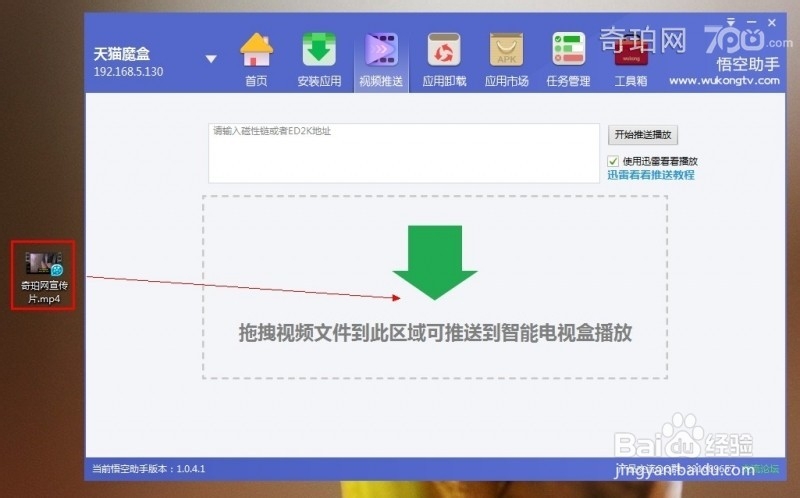Screen dimensions: 800x498
Task: Expand the 天猫魔盒 device dropdown arrow
Action: (x=211, y=59)
